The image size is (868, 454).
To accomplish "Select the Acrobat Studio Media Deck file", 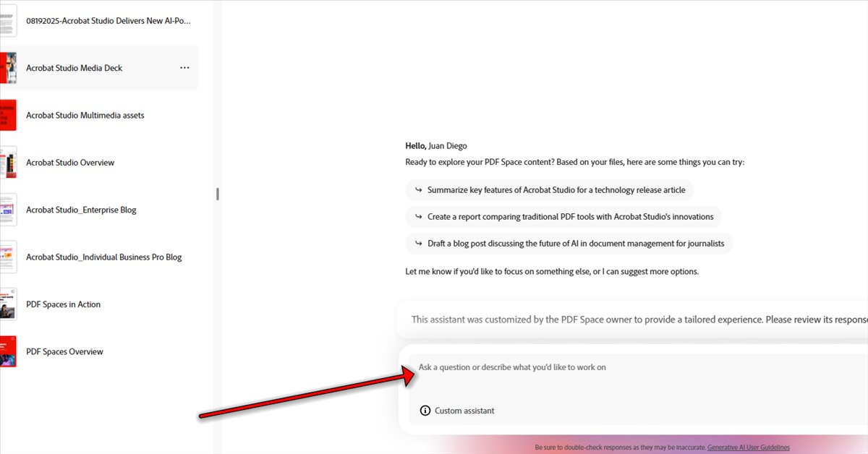I will 75,68.
